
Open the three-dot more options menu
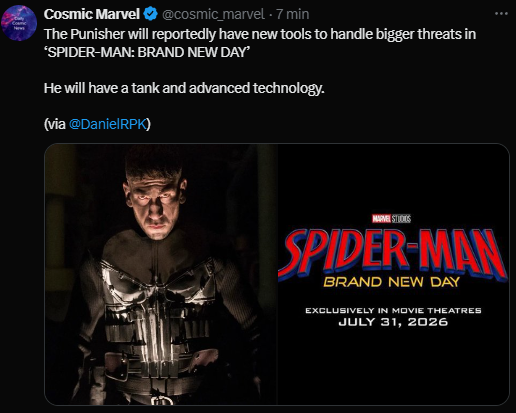point(501,14)
